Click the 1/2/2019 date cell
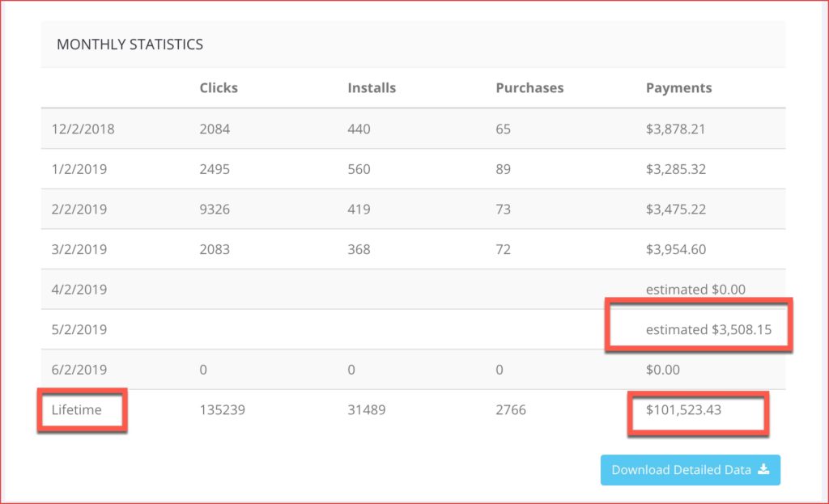The width and height of the screenshot is (829, 504). [79, 169]
